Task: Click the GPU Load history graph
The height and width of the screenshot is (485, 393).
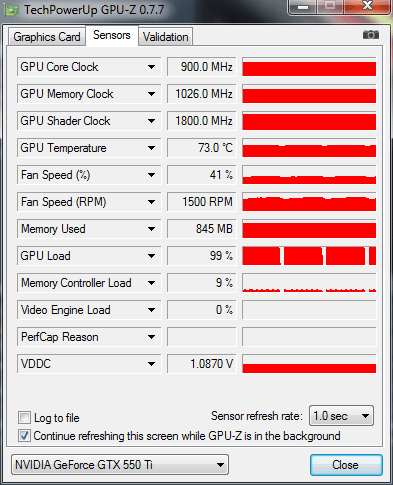Action: 309,256
